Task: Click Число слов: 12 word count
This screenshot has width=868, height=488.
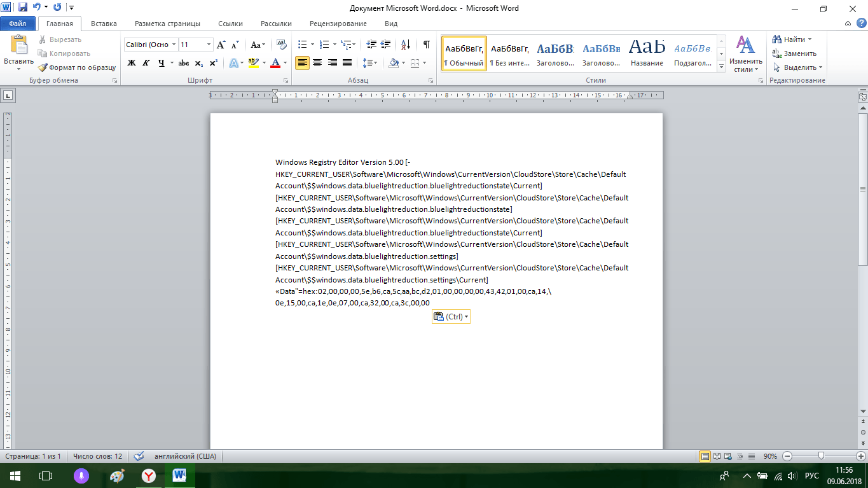Action: tap(97, 456)
